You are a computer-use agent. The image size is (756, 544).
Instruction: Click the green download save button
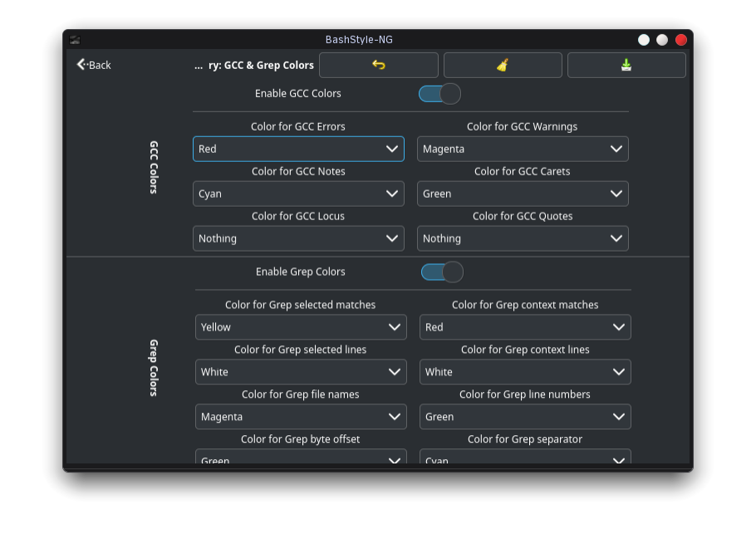(x=626, y=65)
